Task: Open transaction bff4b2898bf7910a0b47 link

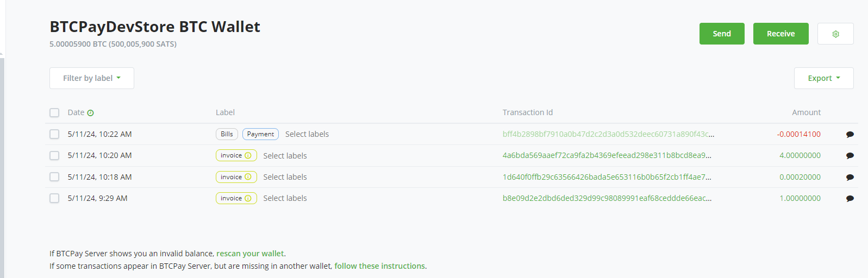Action: 608,134
